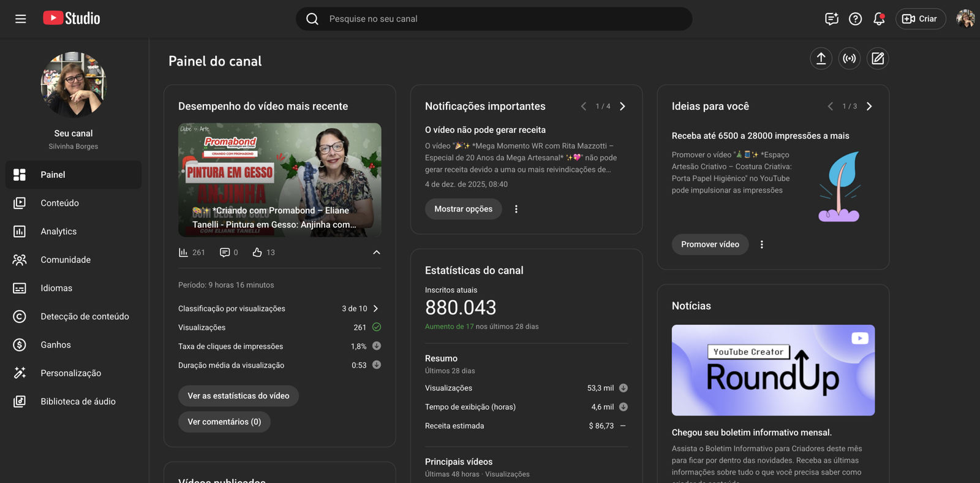Expand ranking by views 3 de 10
This screenshot has width=980, height=483.
point(375,308)
